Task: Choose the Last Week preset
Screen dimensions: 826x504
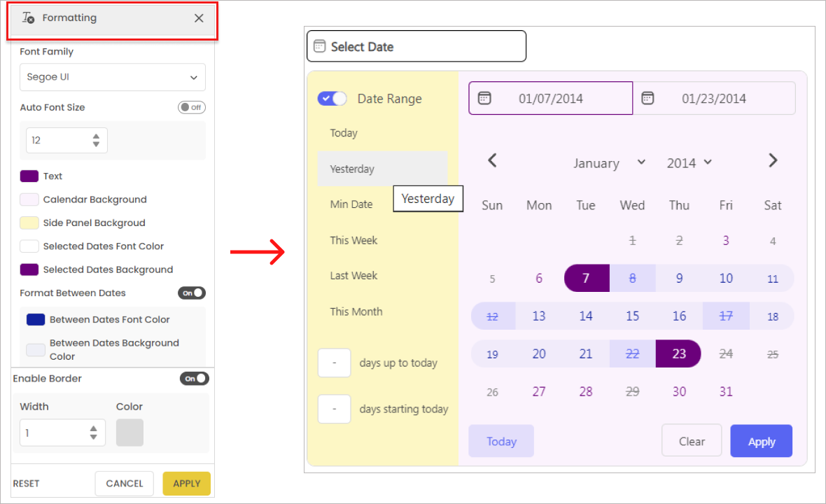Action: pos(353,276)
